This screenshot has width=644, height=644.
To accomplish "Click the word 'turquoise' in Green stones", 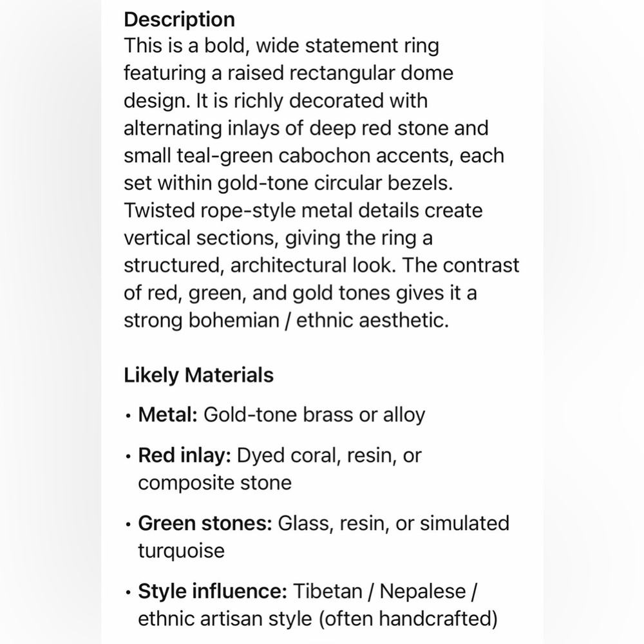I will (x=182, y=551).
